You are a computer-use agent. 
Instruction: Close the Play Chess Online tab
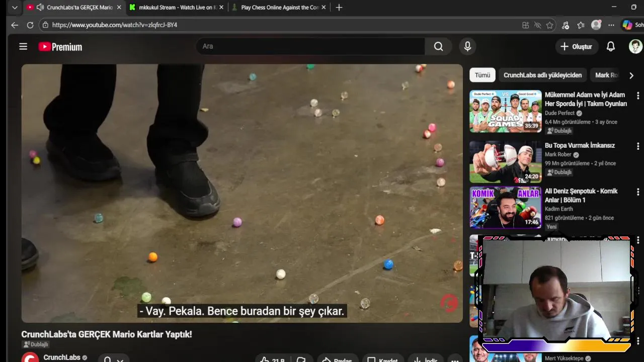click(x=324, y=8)
